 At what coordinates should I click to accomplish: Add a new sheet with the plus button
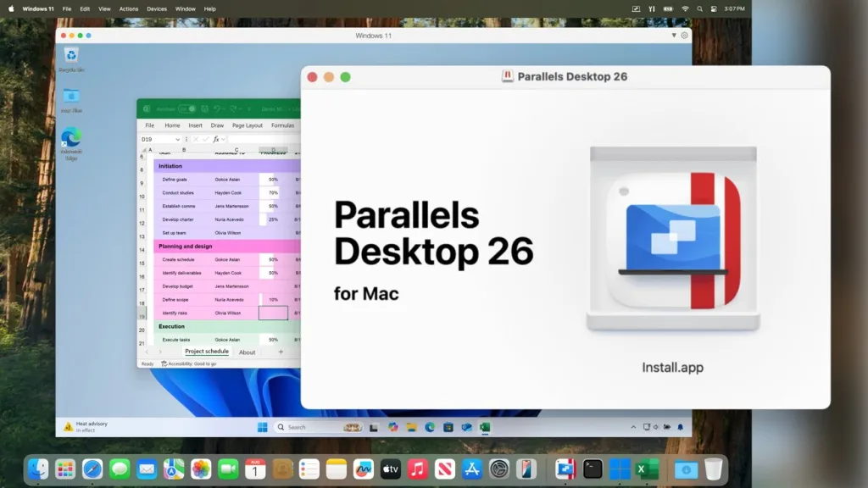pos(280,352)
